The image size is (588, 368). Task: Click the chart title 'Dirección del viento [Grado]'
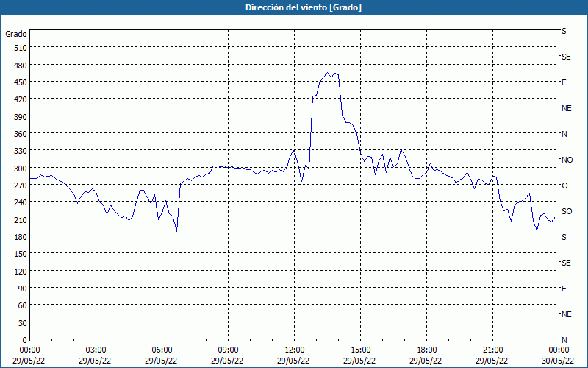pyautogui.click(x=304, y=7)
